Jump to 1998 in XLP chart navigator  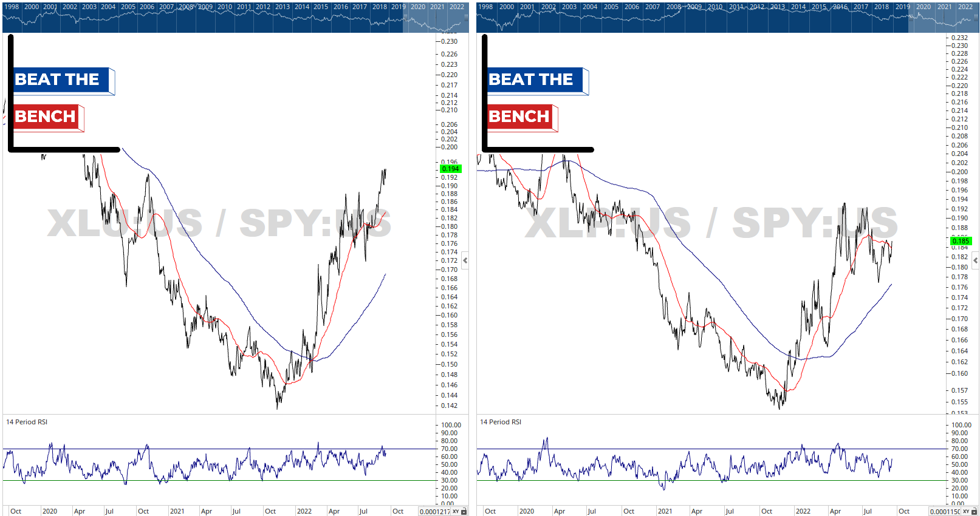pos(485,7)
